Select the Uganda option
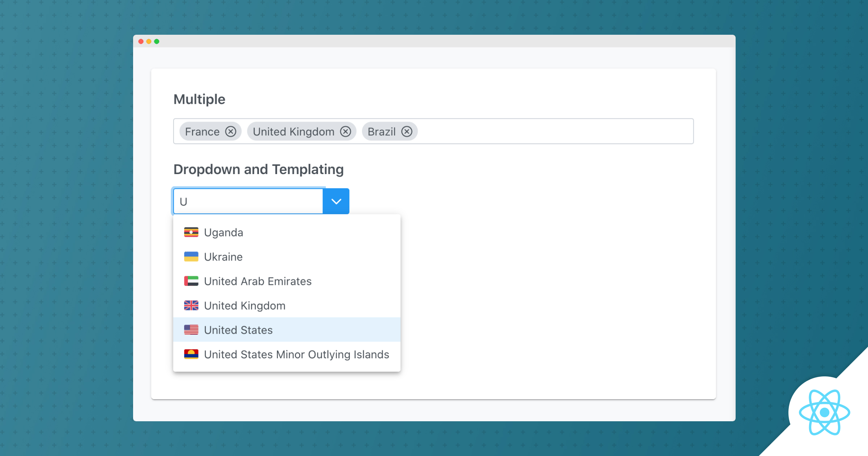868x456 pixels. coord(224,232)
